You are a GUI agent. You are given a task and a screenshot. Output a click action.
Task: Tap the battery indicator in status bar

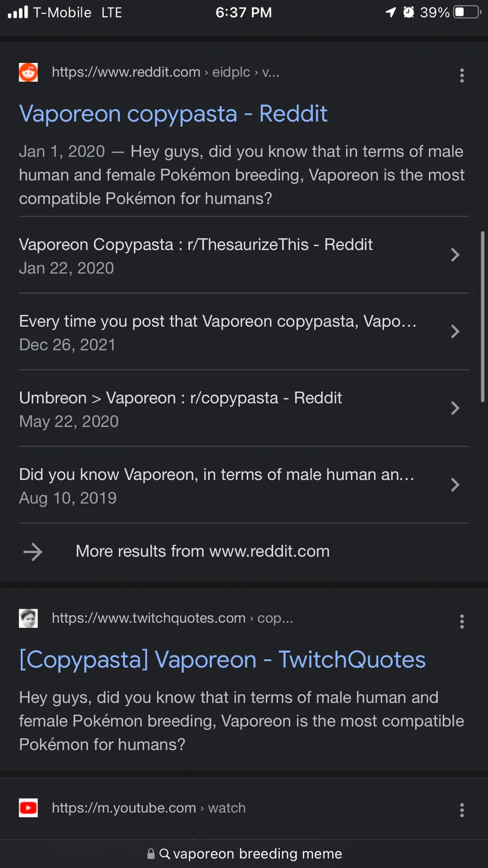tap(467, 12)
